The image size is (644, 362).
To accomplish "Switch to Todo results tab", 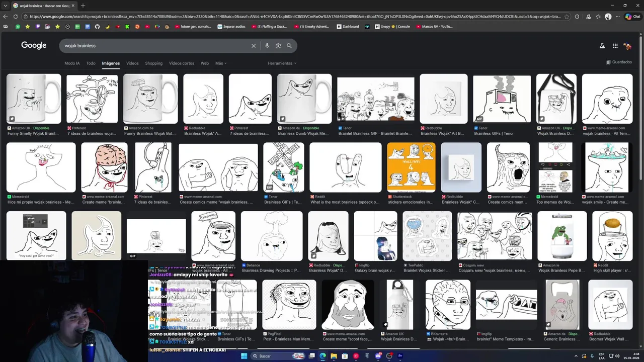I will 91,63.
